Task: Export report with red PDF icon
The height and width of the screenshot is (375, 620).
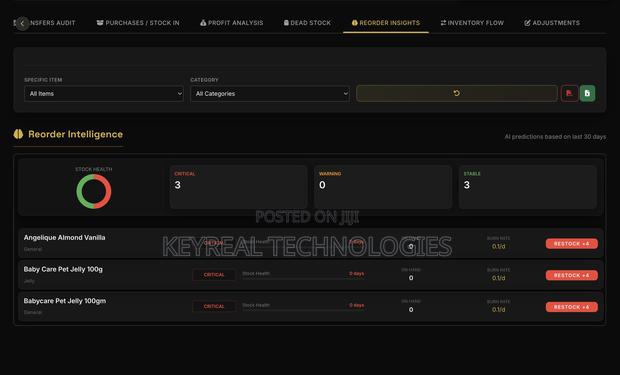Action: (569, 93)
